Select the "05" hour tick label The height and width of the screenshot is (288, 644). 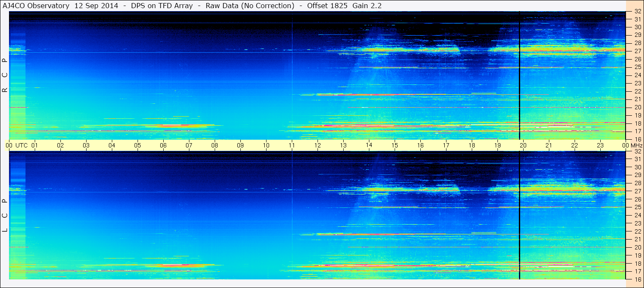pos(138,145)
